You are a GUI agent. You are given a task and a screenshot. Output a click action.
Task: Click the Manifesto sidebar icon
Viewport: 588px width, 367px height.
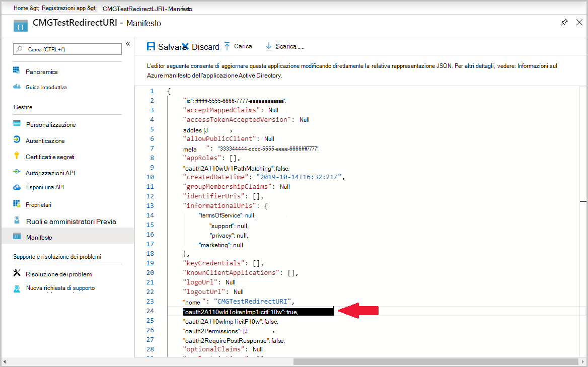17,236
